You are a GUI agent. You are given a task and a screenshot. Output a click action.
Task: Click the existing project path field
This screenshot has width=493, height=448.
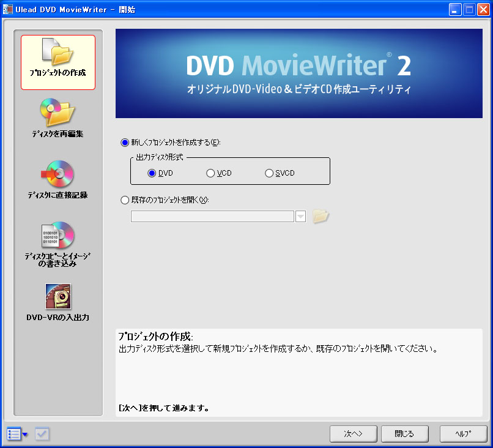pos(212,217)
